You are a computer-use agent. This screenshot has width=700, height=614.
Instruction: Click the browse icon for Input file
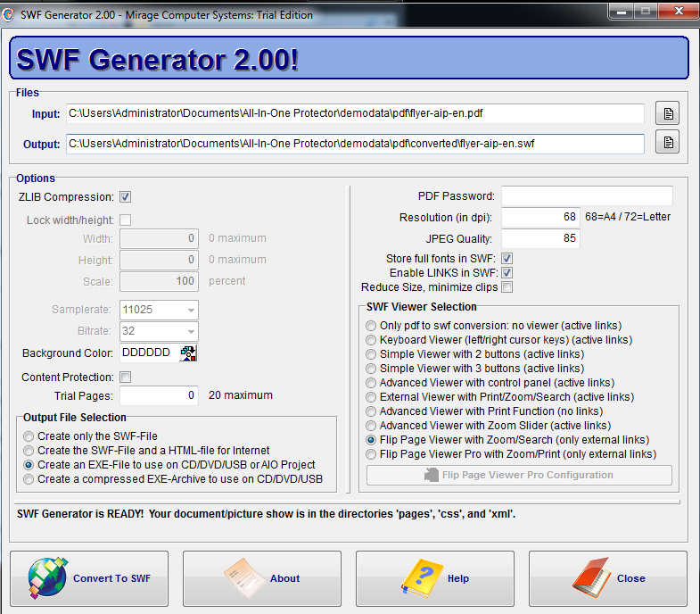tap(667, 113)
